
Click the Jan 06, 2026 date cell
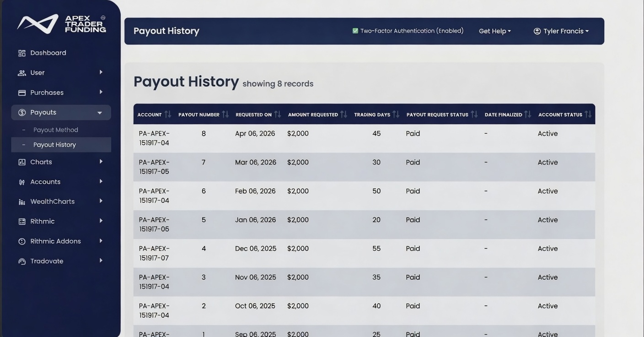[255, 220]
